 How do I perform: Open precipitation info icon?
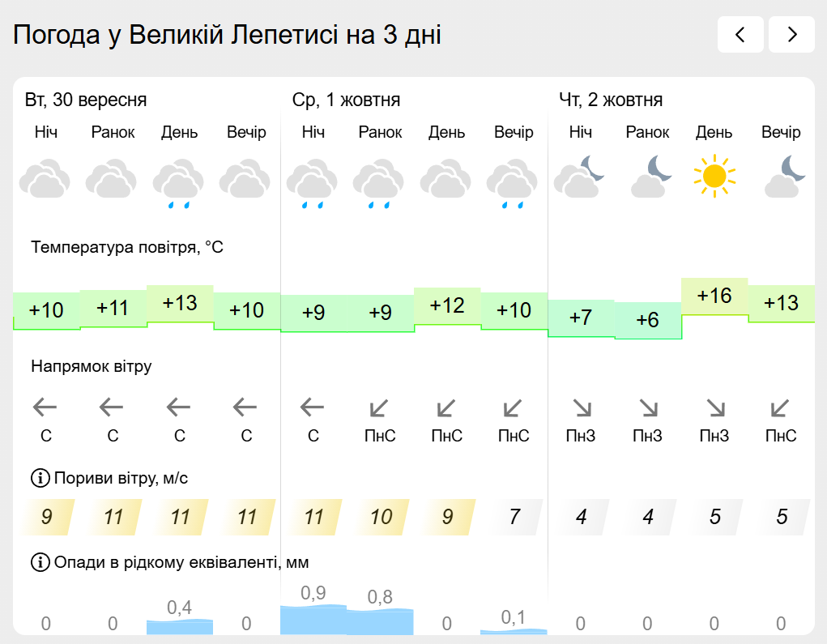coord(40,562)
